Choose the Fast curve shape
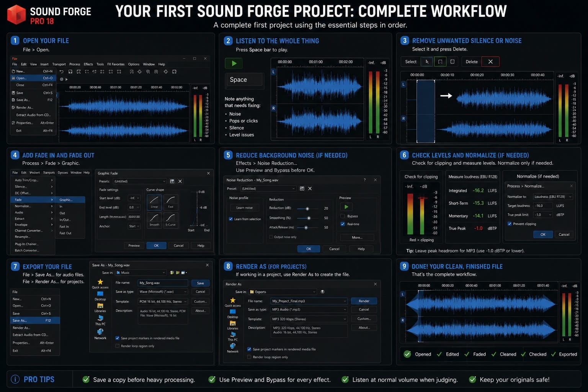588x392 pixels. pos(171,202)
